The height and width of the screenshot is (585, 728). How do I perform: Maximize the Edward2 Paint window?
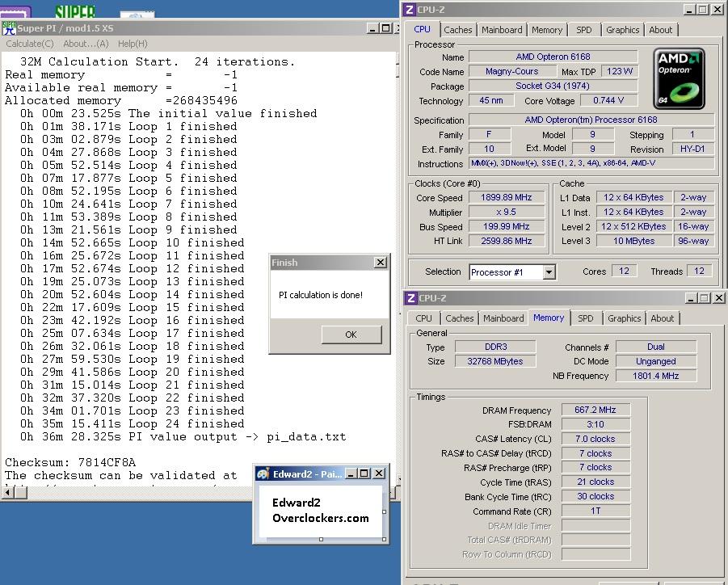[364, 473]
